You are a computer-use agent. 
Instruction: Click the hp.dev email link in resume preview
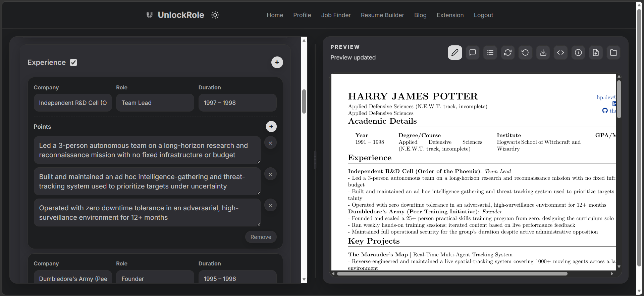(x=606, y=97)
